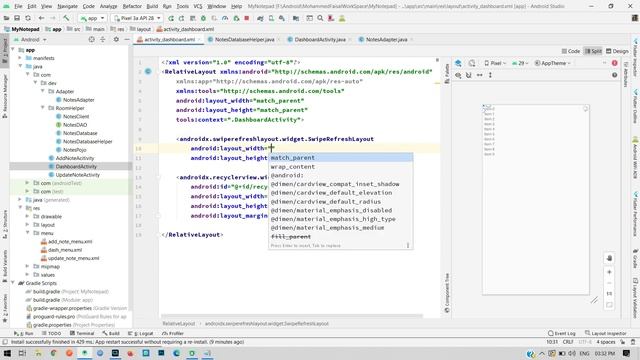Image resolution: width=640 pixels, height=360 pixels.
Task: Click the Debug app bug icon
Action: tap(203, 18)
